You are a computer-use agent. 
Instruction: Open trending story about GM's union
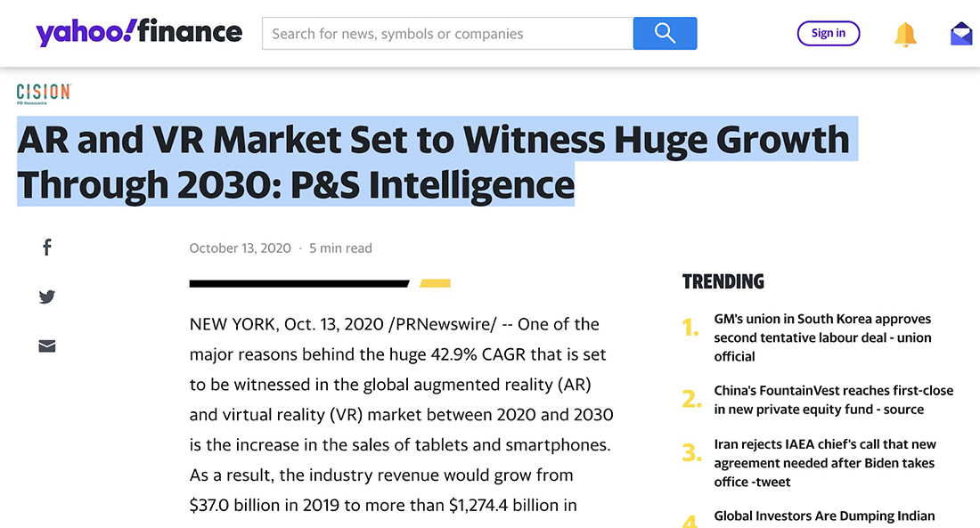[x=821, y=337]
